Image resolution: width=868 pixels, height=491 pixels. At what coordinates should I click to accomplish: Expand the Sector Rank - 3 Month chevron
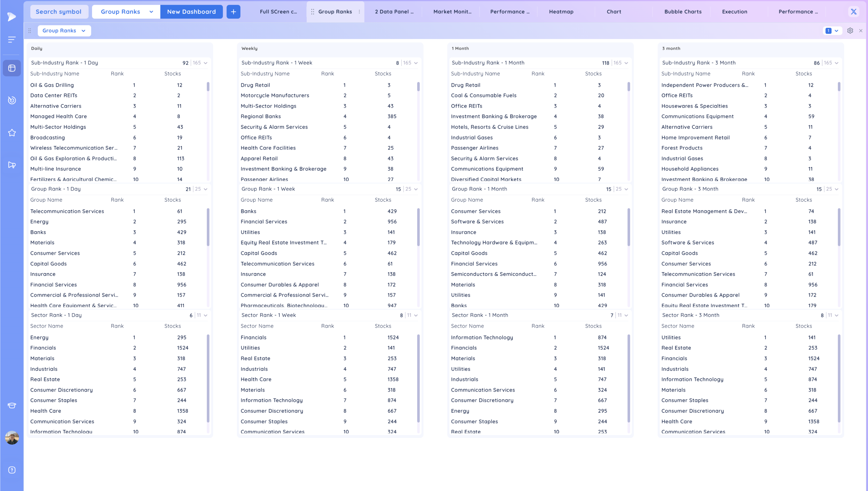tap(837, 315)
